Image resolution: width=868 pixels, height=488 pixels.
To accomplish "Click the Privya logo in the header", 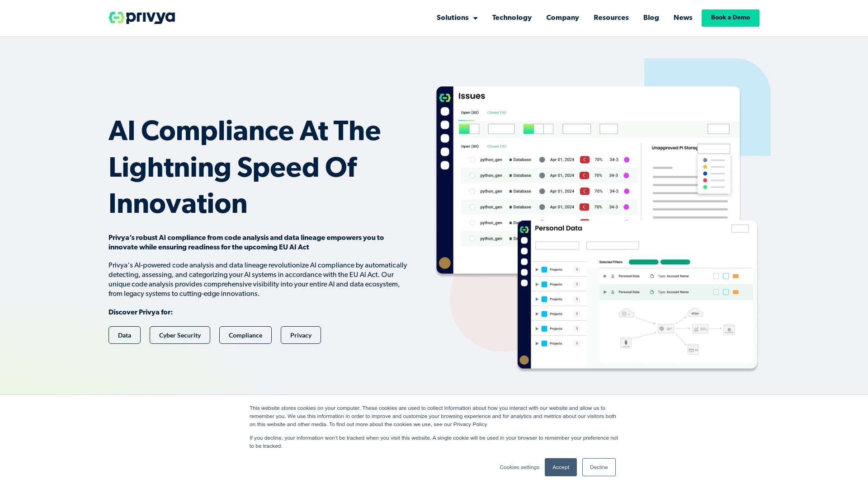I will (142, 18).
